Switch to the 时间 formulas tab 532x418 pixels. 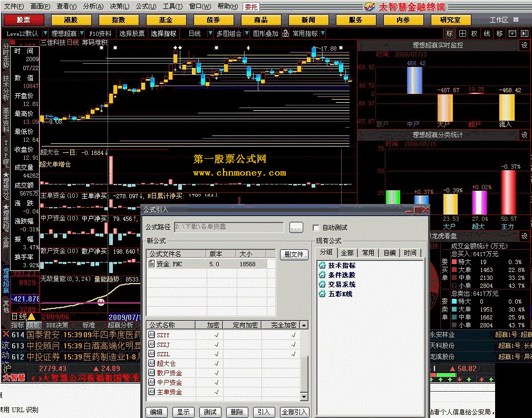coord(410,253)
